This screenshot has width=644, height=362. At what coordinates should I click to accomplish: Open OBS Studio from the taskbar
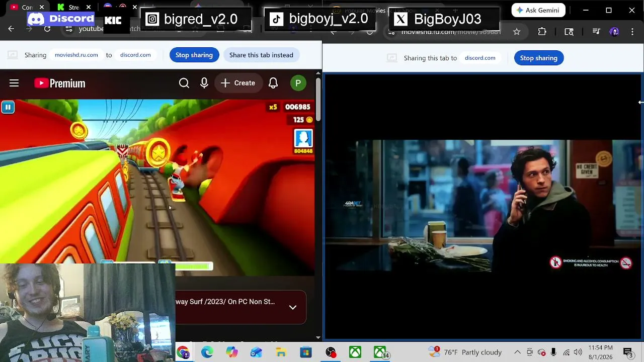coord(331,352)
